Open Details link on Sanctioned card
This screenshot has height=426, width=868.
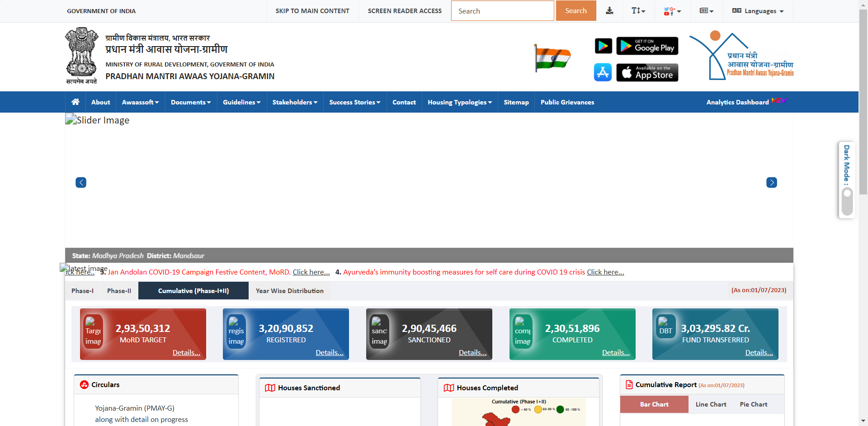click(473, 352)
